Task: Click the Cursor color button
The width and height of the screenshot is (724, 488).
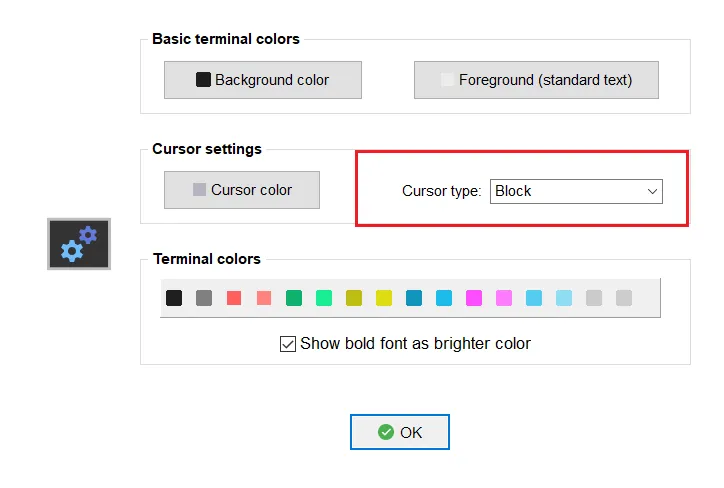Action: pos(242,190)
